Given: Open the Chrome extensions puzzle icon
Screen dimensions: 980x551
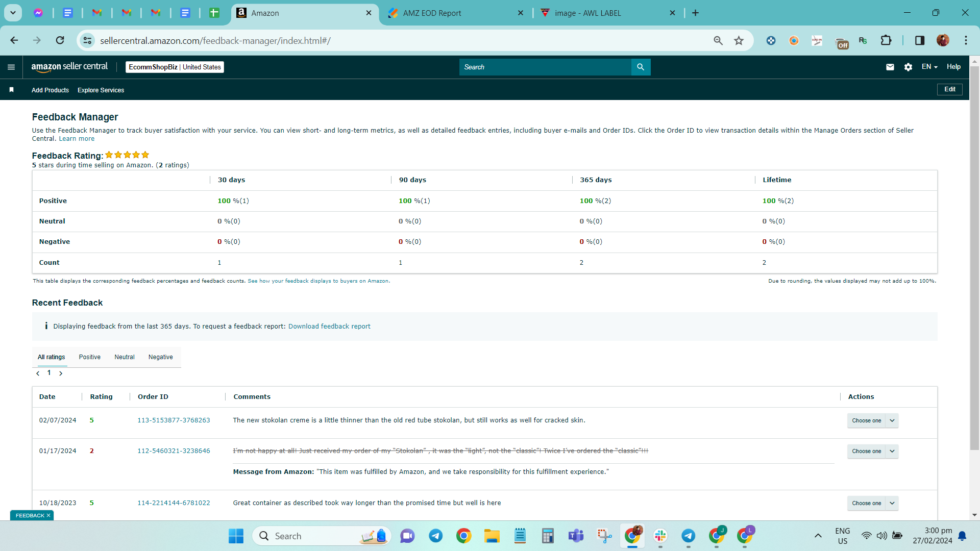Looking at the screenshot, I should click(x=886, y=40).
